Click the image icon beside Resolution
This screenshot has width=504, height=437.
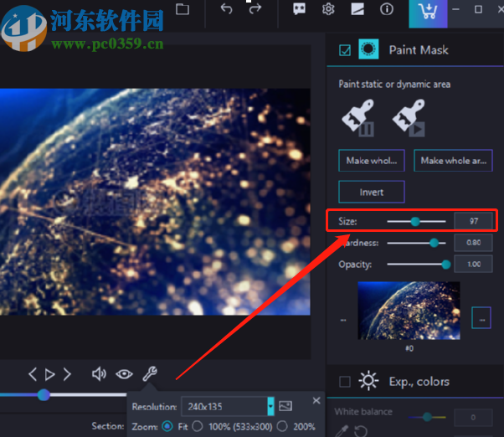(285, 406)
